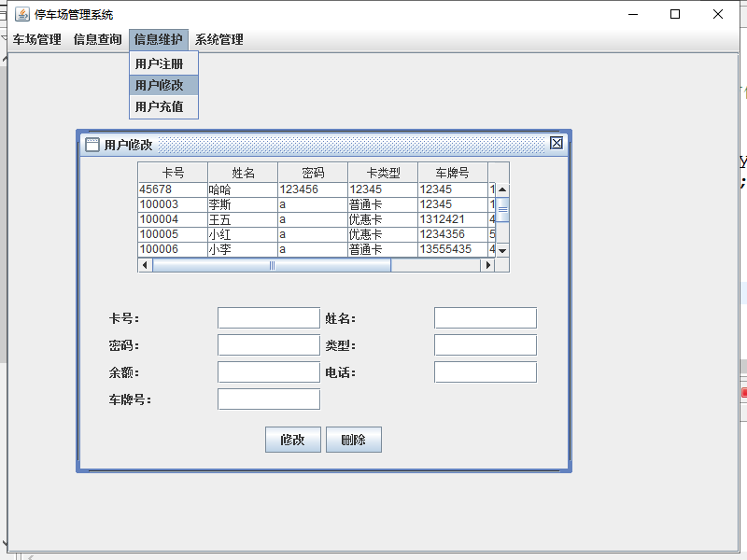The height and width of the screenshot is (560, 747).
Task: Click the 车牌号 input field
Action: click(269, 399)
